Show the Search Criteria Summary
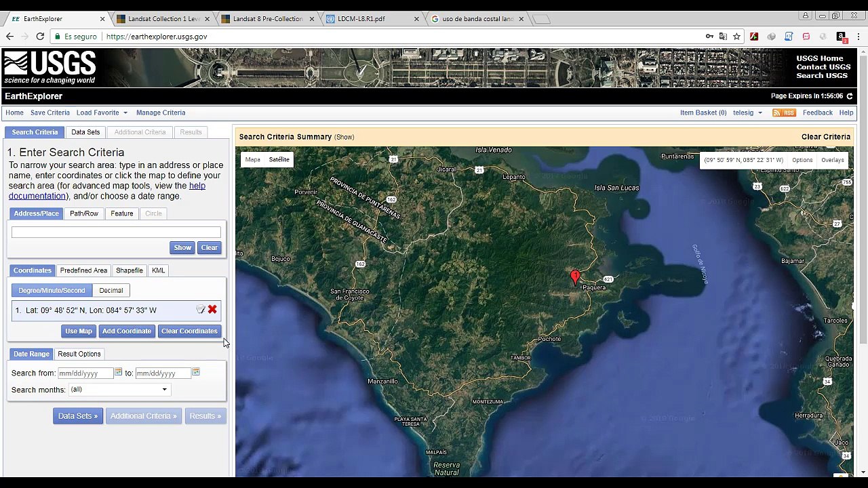The image size is (868, 488). pos(344,137)
